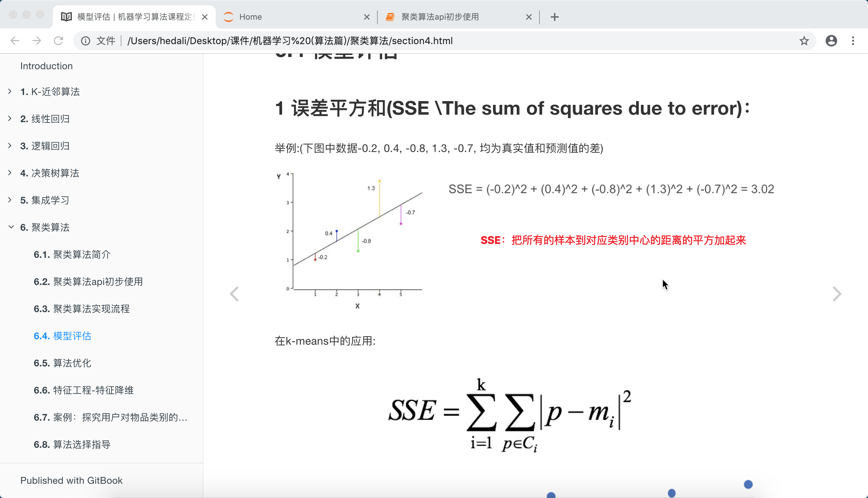
Task: Open the Published with GitBook link
Action: point(71,480)
